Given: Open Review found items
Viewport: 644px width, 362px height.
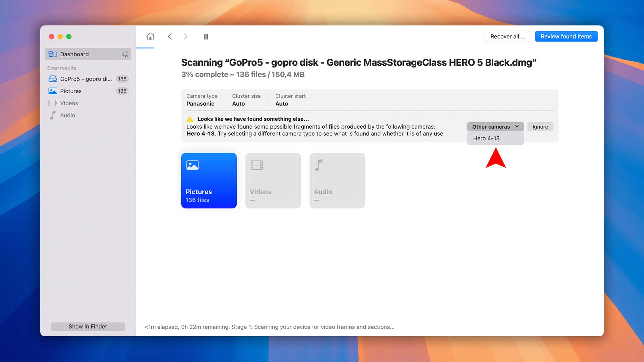Looking at the screenshot, I should 566,36.
